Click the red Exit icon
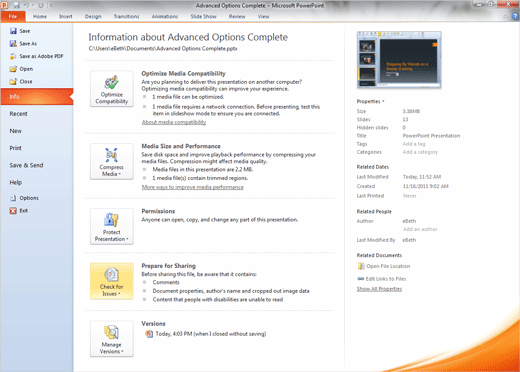 pyautogui.click(x=13, y=211)
